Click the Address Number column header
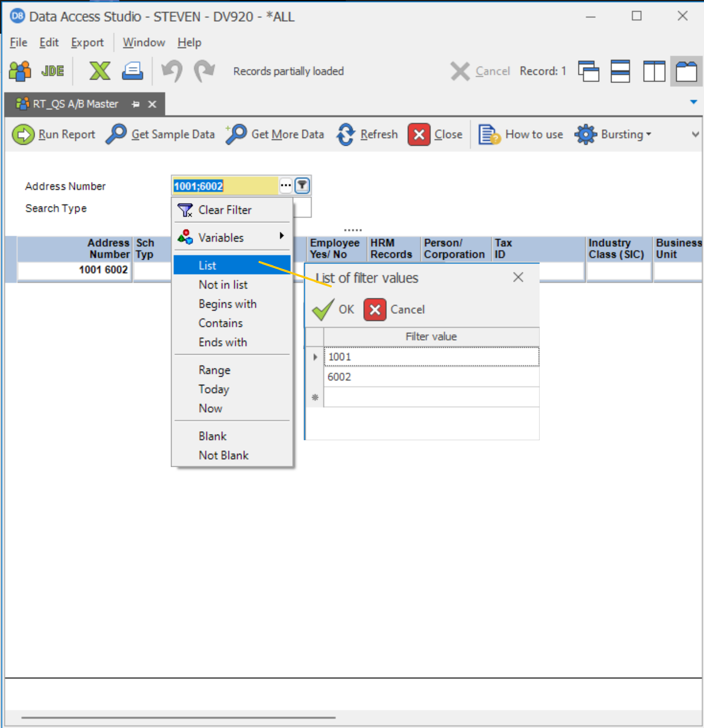This screenshot has width=704, height=728. click(74, 249)
